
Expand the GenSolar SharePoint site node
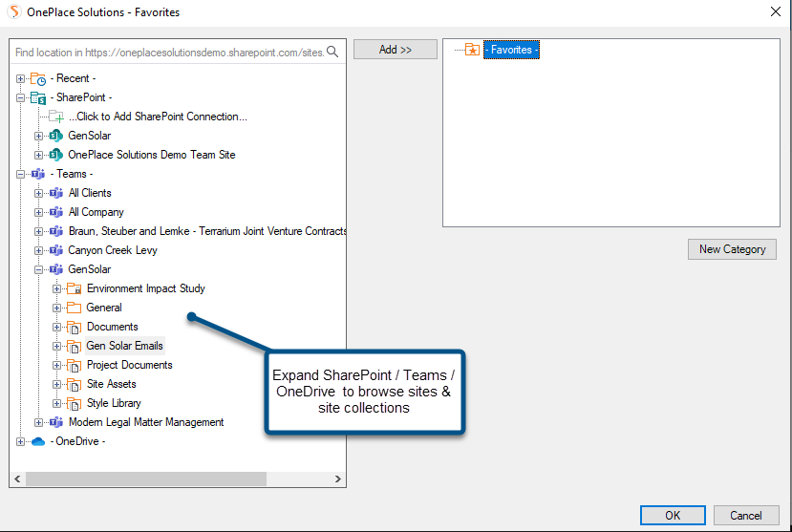38,136
